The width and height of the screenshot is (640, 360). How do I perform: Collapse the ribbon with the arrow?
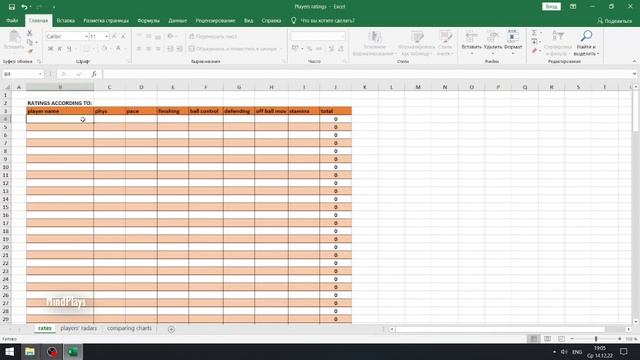tap(634, 61)
